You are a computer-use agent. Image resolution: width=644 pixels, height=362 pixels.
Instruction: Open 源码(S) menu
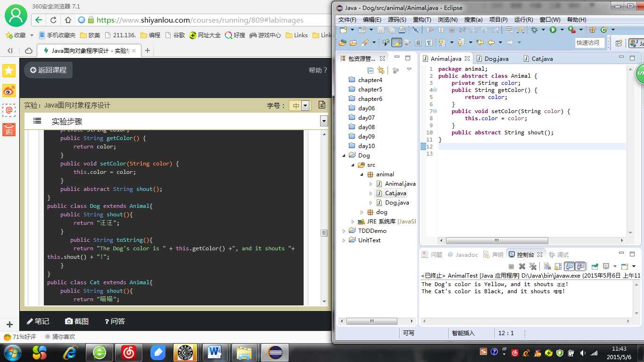(x=397, y=19)
